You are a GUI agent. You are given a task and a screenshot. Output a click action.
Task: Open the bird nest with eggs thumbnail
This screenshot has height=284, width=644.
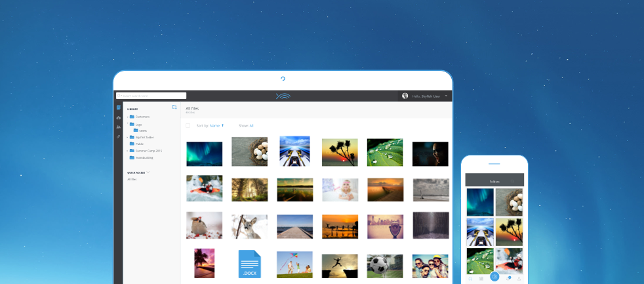250,152
